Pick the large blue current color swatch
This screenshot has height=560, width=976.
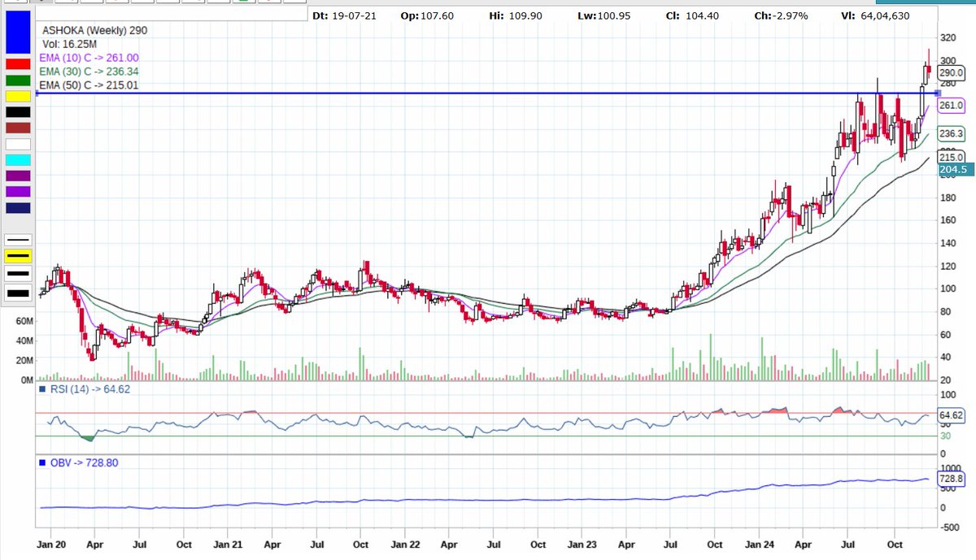pyautogui.click(x=18, y=33)
